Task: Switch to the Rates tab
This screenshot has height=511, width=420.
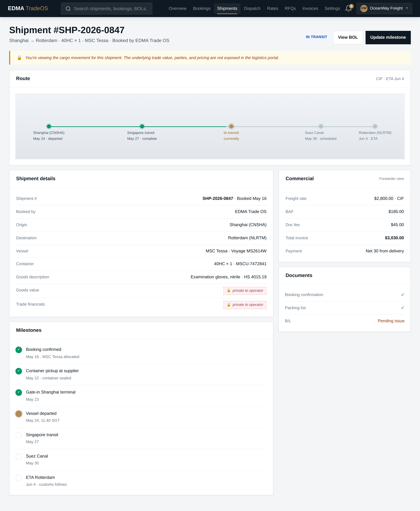Action: 272,9
